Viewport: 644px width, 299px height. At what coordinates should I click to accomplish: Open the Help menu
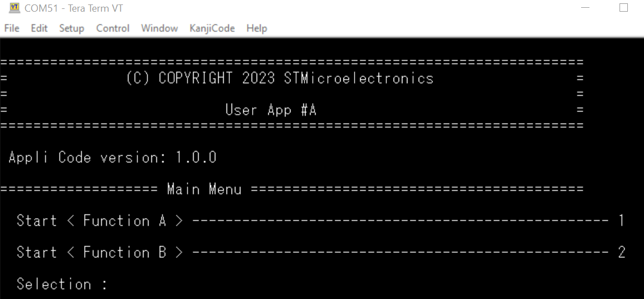click(257, 28)
